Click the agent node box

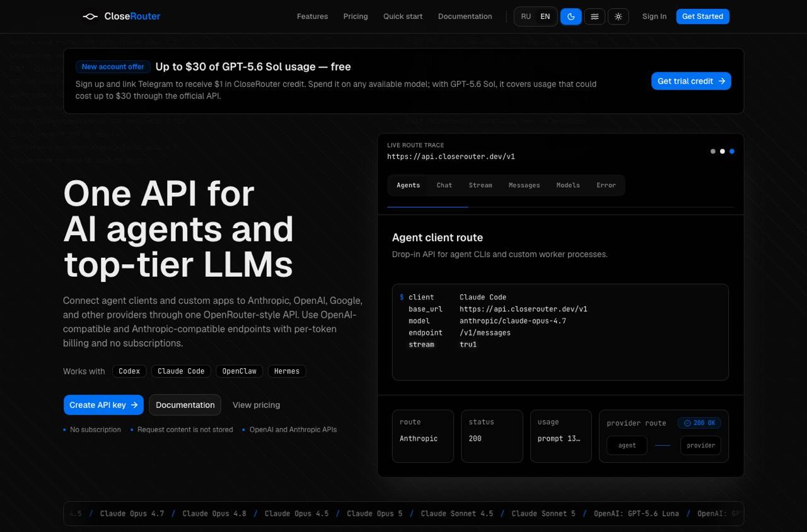627,445
